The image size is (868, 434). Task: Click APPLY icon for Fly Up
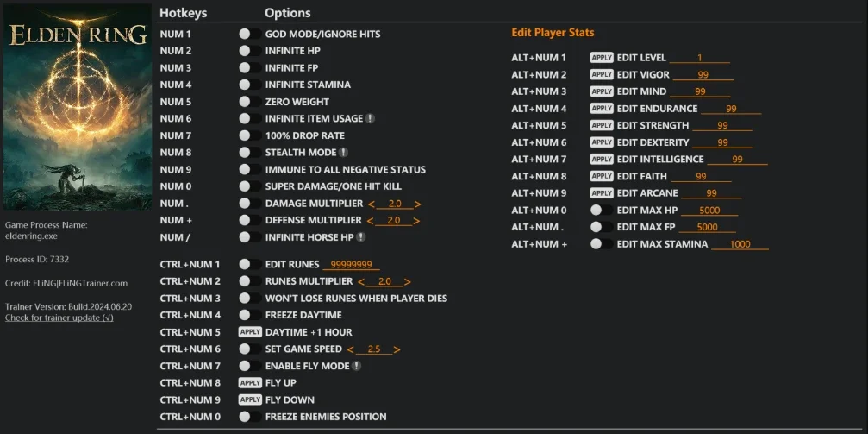pyautogui.click(x=250, y=383)
